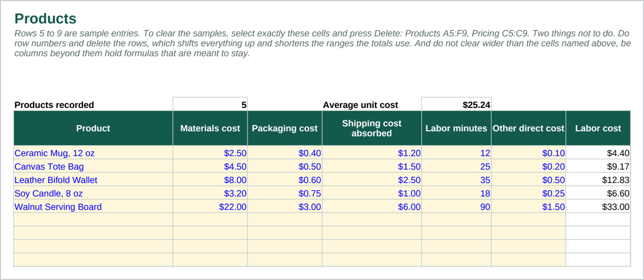Select Leather Bifold Wallet labor cost $12.83

click(x=598, y=180)
